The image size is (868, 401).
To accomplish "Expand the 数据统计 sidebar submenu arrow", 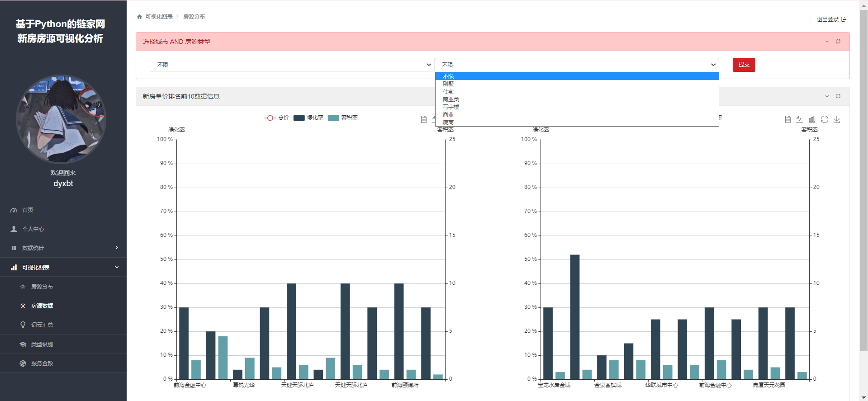I will 117,248.
